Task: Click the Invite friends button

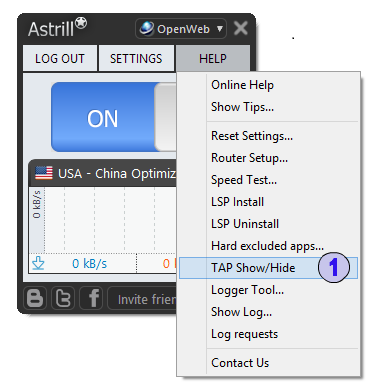Action: pyautogui.click(x=143, y=298)
